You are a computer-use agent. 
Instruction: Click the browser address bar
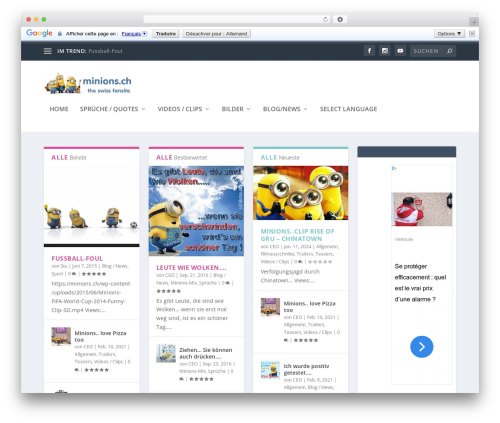(237, 19)
